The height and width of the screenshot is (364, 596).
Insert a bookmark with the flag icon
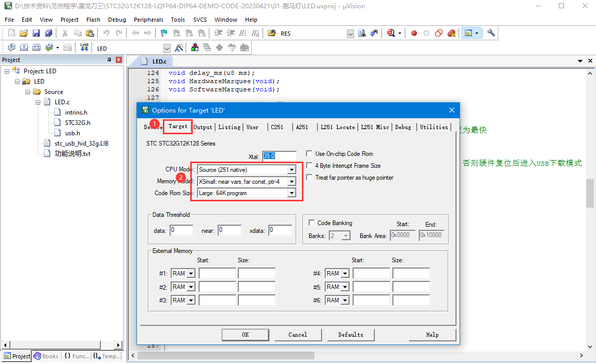(x=164, y=33)
